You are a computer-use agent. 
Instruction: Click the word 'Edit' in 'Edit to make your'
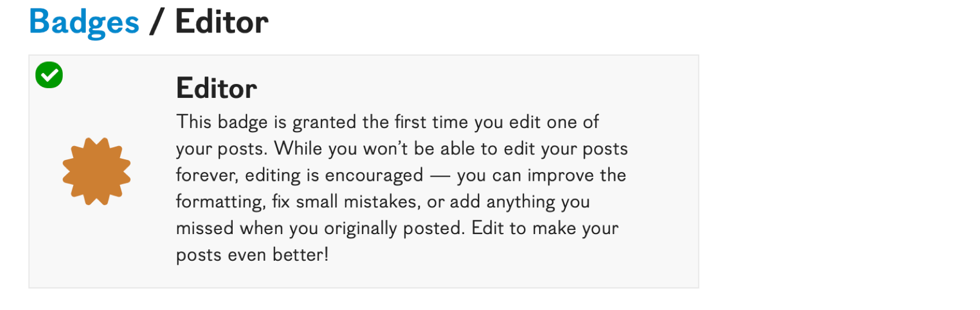pos(487,228)
